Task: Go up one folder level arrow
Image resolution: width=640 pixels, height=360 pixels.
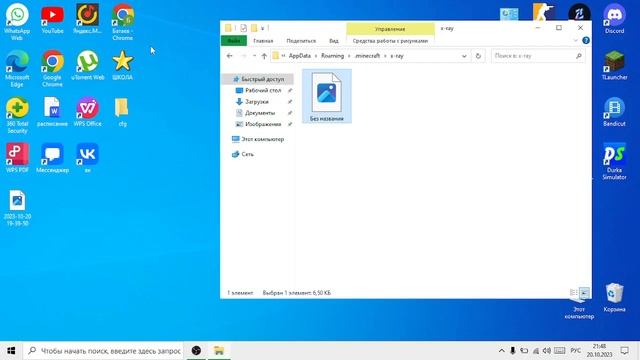Action: click(264, 56)
